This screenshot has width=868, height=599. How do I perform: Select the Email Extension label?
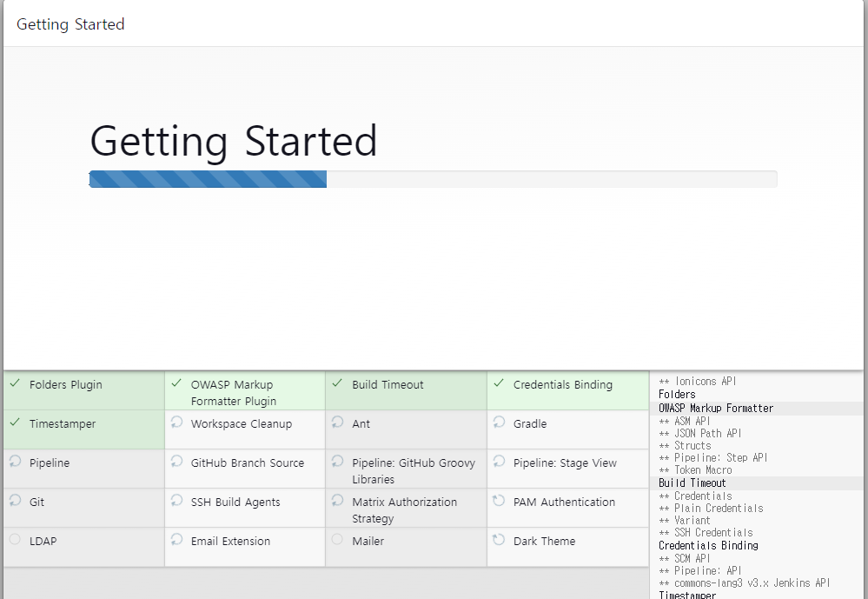coord(230,541)
